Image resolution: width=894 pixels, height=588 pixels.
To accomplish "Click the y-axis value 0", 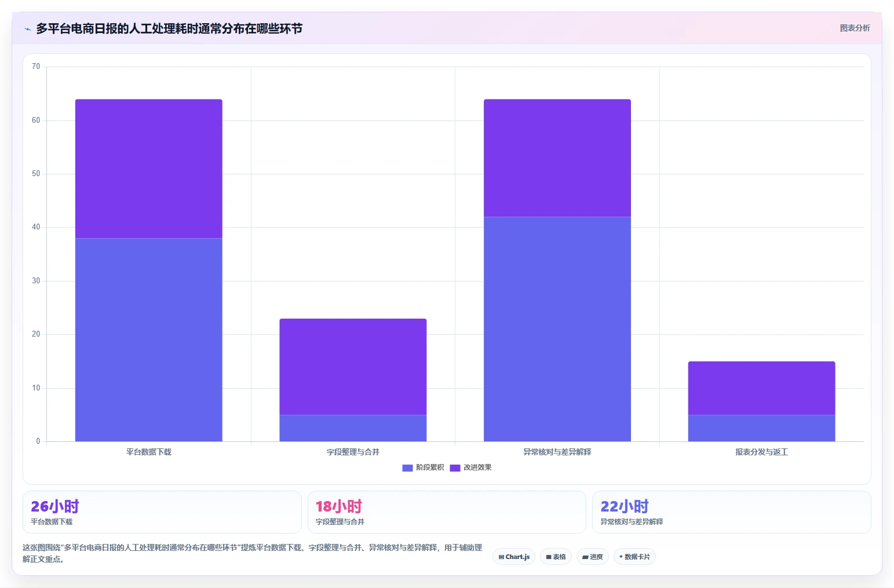I will pyautogui.click(x=38, y=441).
